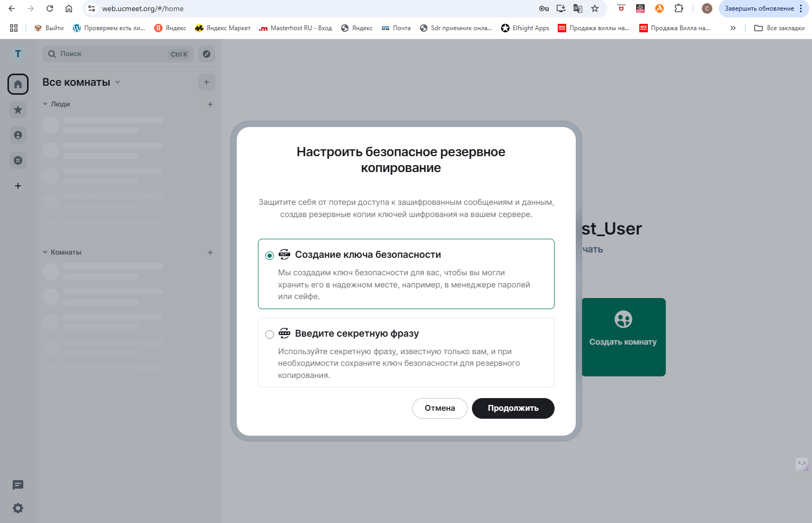Screen dimensions: 812x523
Task: Open the People contacts icon in sidebar
Action: pos(17,134)
